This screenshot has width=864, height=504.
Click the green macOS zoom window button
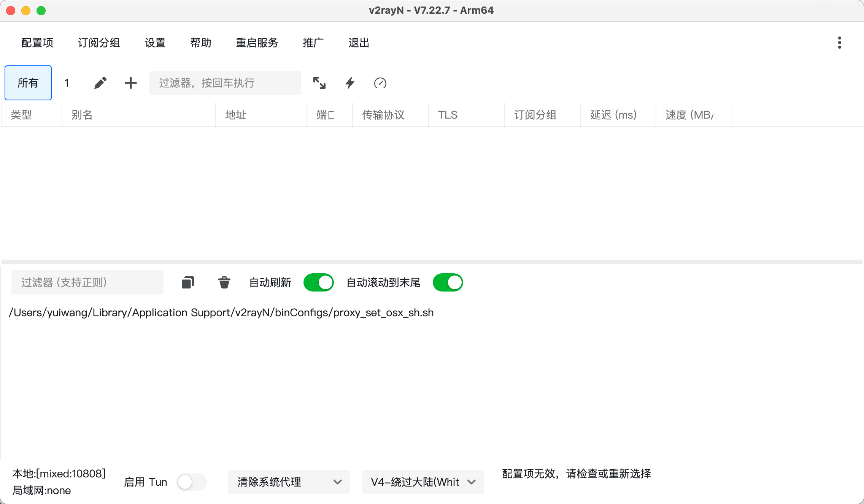[x=41, y=11]
